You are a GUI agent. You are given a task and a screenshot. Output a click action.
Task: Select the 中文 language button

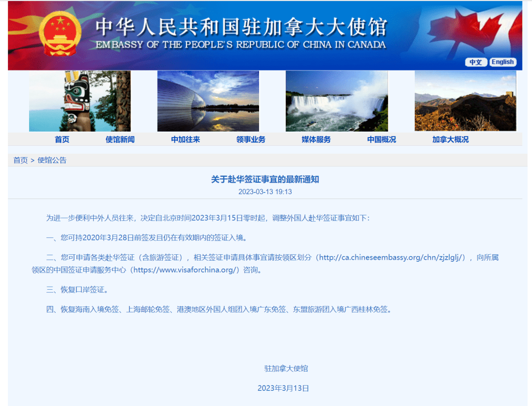(x=476, y=62)
